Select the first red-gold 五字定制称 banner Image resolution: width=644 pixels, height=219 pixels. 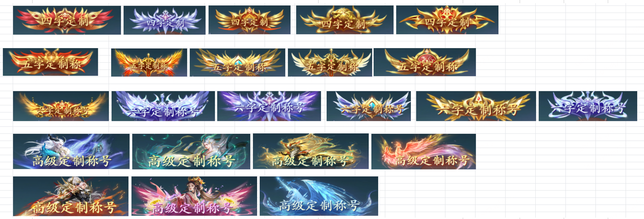point(50,62)
